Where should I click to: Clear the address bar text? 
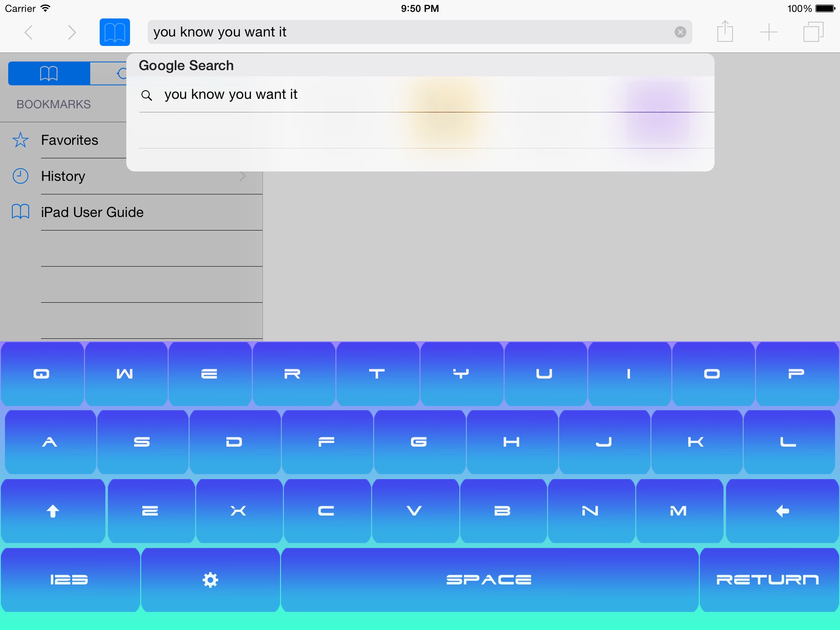click(680, 32)
